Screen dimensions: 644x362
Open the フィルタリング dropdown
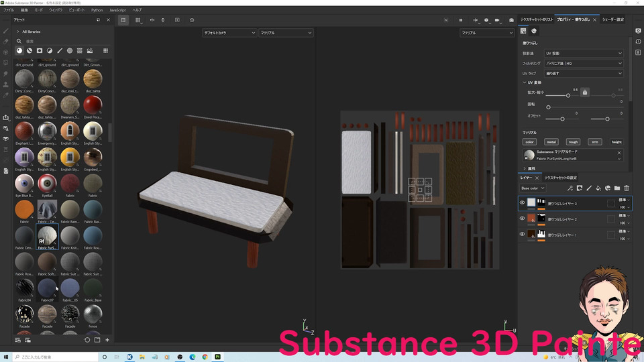[584, 63]
